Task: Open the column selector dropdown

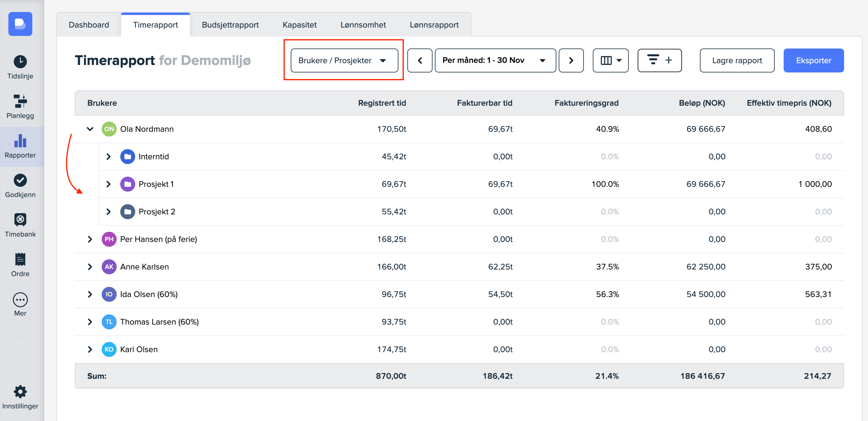Action: click(x=610, y=60)
